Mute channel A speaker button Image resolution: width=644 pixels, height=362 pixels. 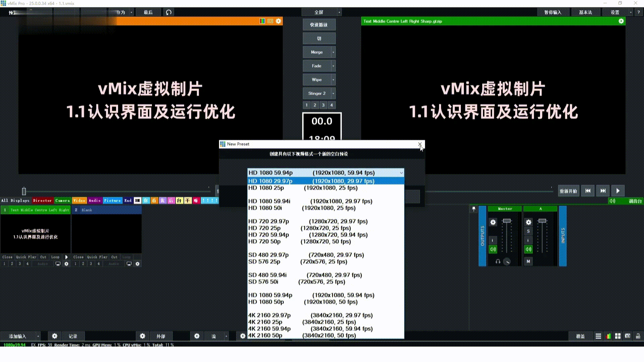click(x=528, y=249)
